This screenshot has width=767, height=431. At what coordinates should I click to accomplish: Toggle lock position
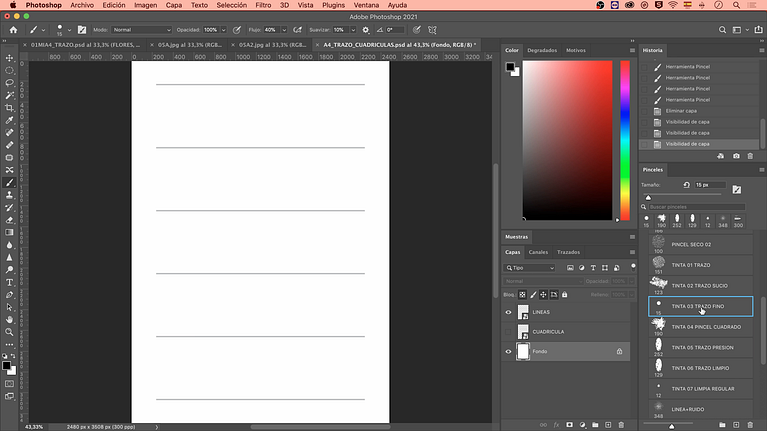click(543, 295)
